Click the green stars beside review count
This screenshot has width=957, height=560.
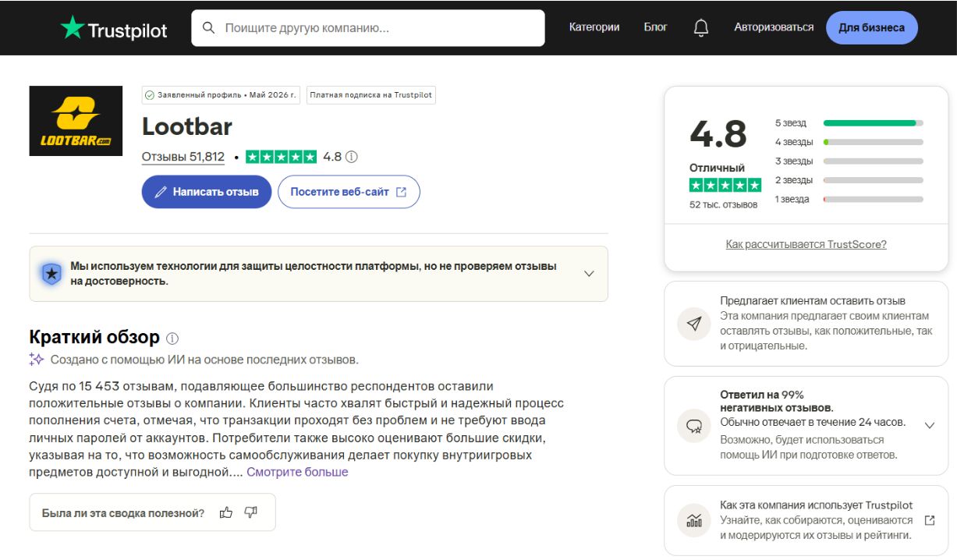click(281, 157)
